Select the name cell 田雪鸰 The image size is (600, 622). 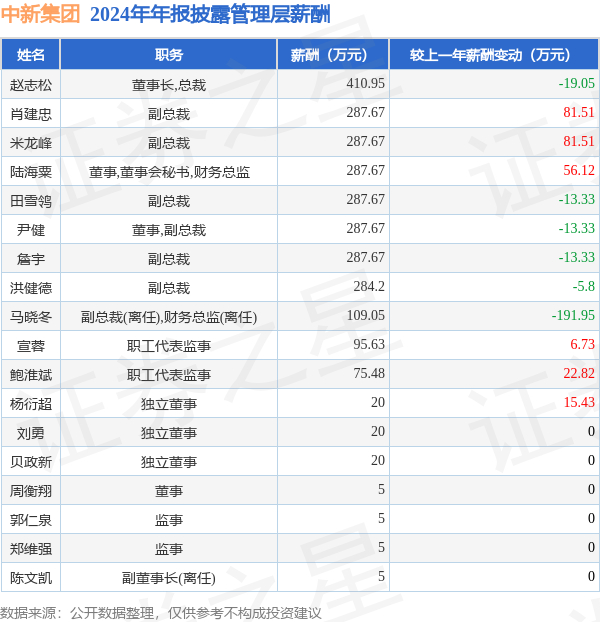(31, 201)
